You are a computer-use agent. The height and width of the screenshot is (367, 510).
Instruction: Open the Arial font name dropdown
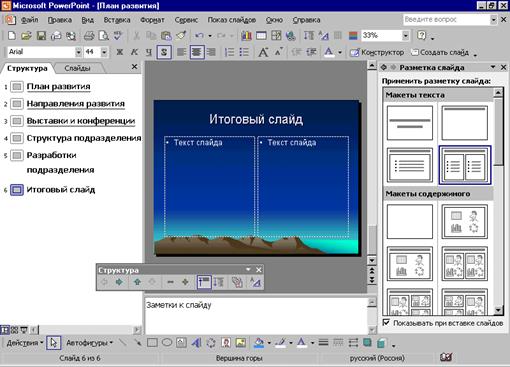[x=78, y=52]
